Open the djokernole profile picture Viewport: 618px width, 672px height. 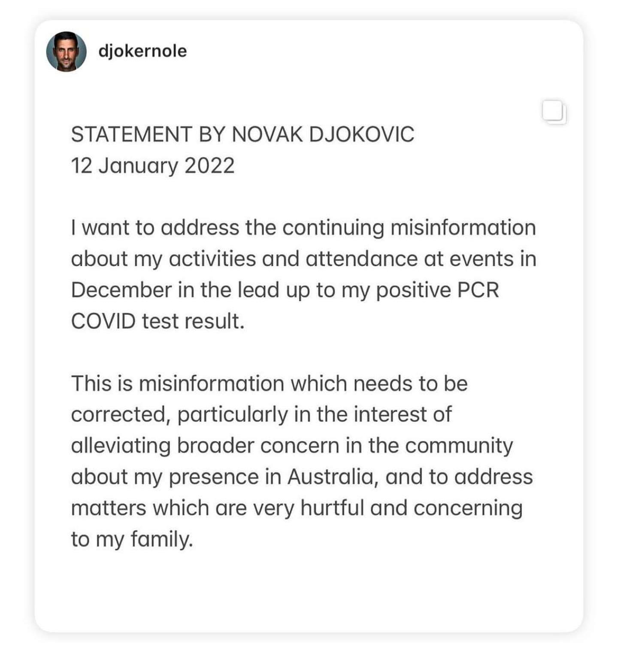[x=66, y=52]
